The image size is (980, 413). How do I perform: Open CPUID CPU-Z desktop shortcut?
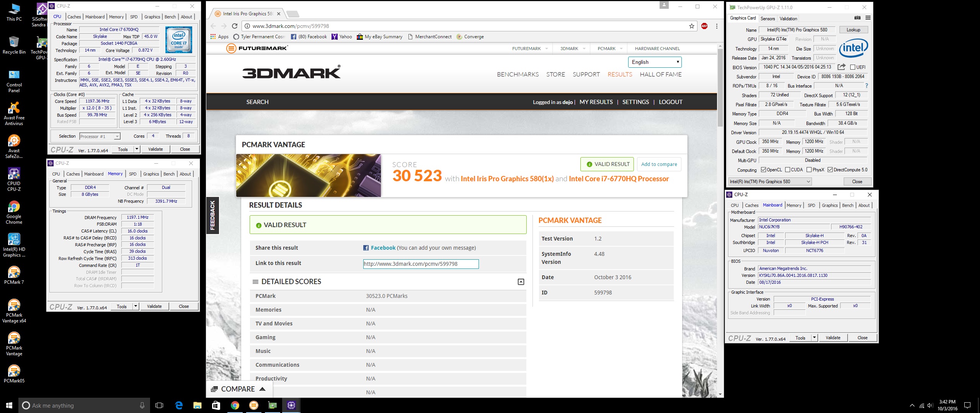click(x=14, y=180)
